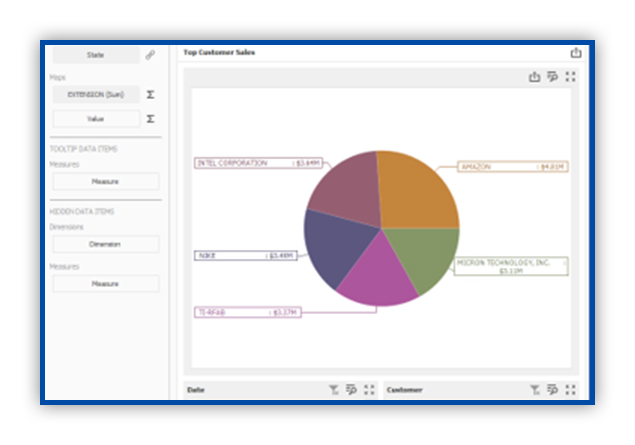Clear filter on the Date item
The height and width of the screenshot is (445, 635).
(333, 390)
